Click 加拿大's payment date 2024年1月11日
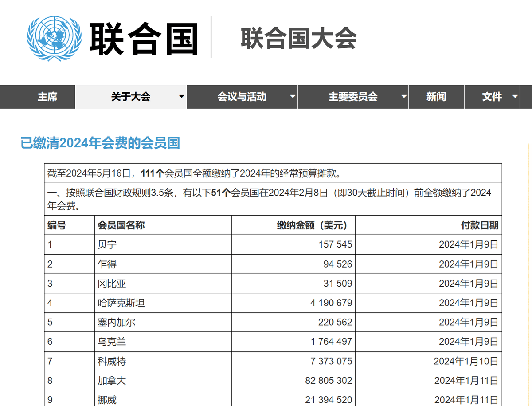The image size is (532, 406). point(466,381)
